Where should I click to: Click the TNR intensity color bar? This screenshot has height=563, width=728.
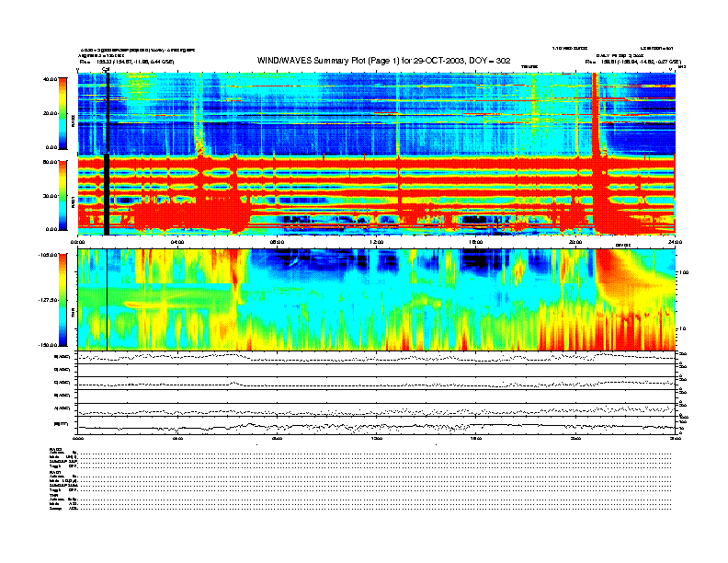click(63, 300)
